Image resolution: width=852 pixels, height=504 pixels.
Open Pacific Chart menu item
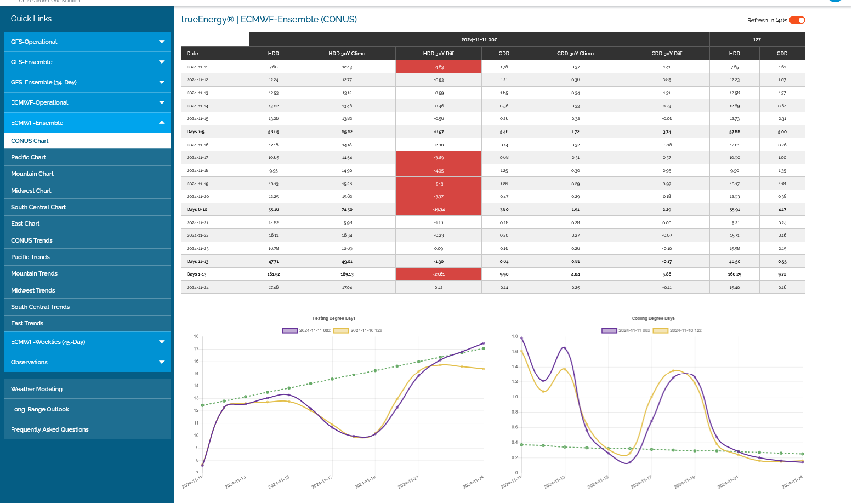87,157
